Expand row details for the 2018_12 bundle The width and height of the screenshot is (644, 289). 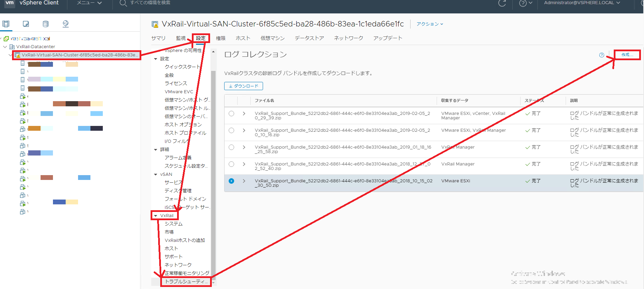click(x=244, y=164)
